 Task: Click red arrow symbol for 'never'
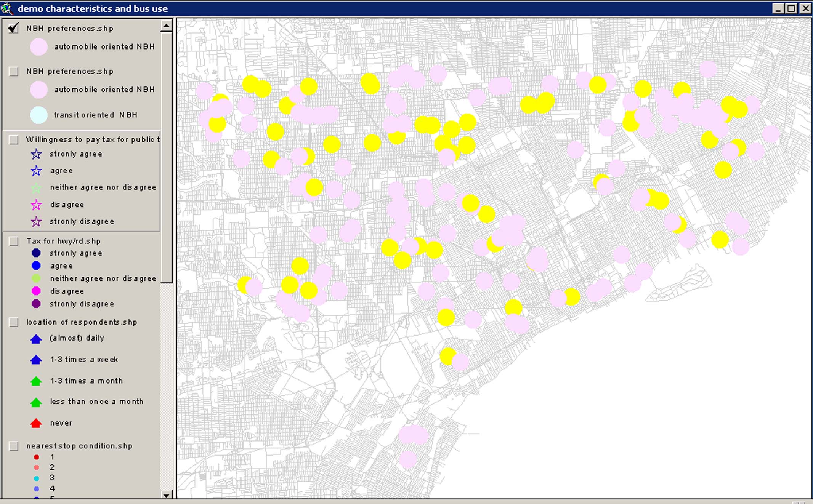coord(36,423)
